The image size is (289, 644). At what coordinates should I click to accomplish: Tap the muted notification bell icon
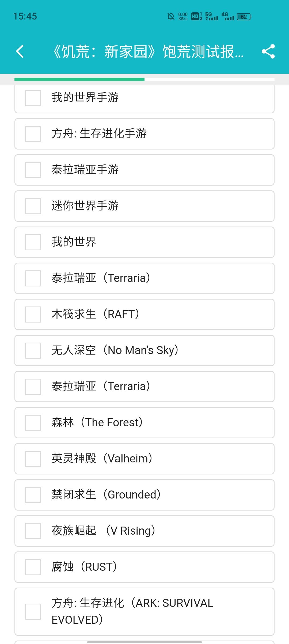171,17
